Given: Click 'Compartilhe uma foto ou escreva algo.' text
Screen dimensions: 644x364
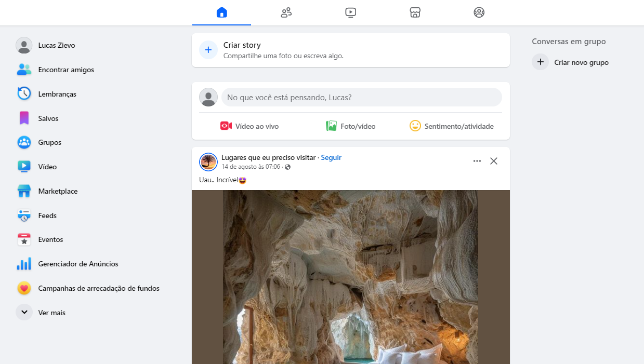Looking at the screenshot, I should (283, 56).
